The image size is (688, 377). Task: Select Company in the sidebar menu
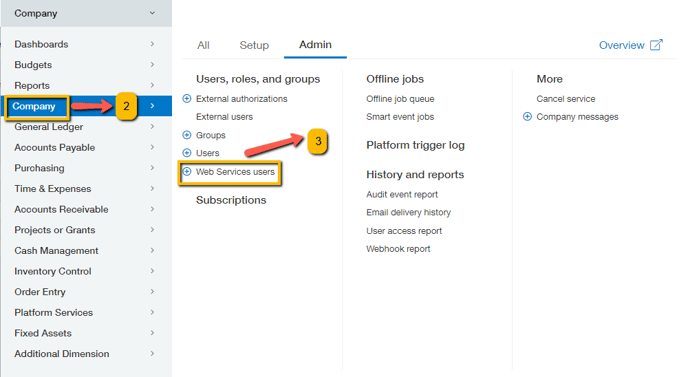point(34,106)
